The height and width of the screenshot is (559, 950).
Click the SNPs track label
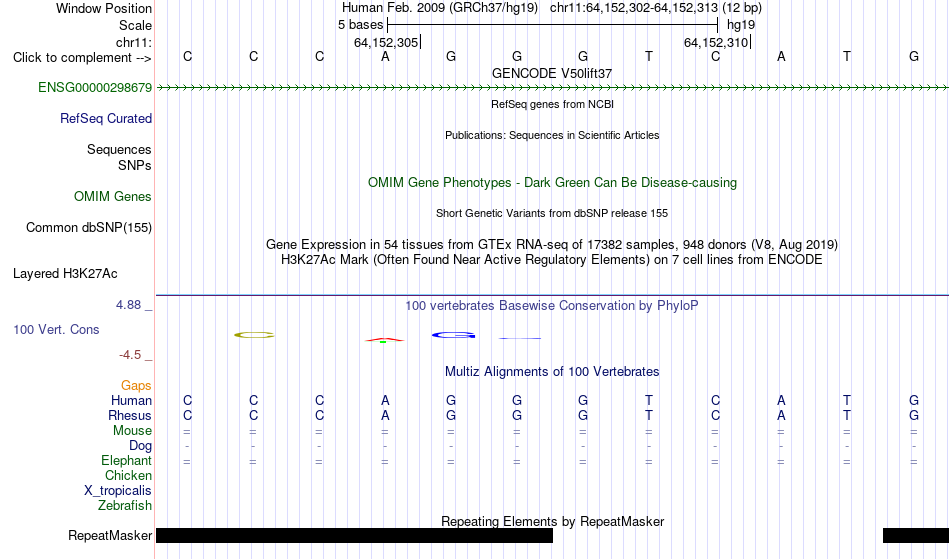pyautogui.click(x=135, y=165)
